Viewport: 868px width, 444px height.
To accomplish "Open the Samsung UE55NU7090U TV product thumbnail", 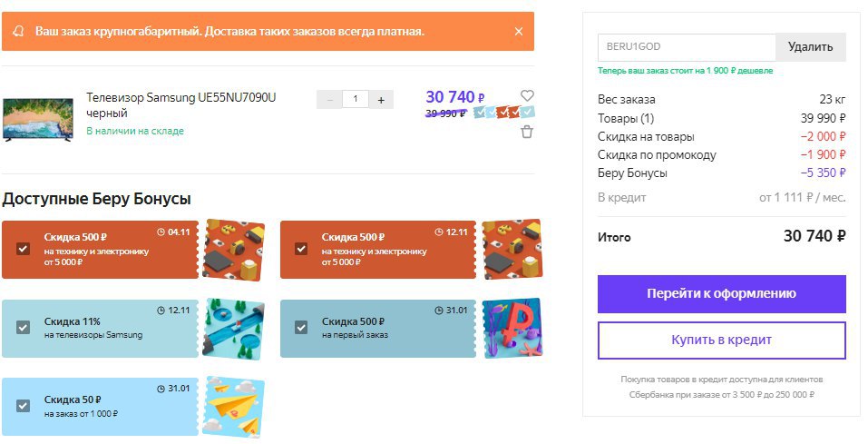I will [x=38, y=120].
